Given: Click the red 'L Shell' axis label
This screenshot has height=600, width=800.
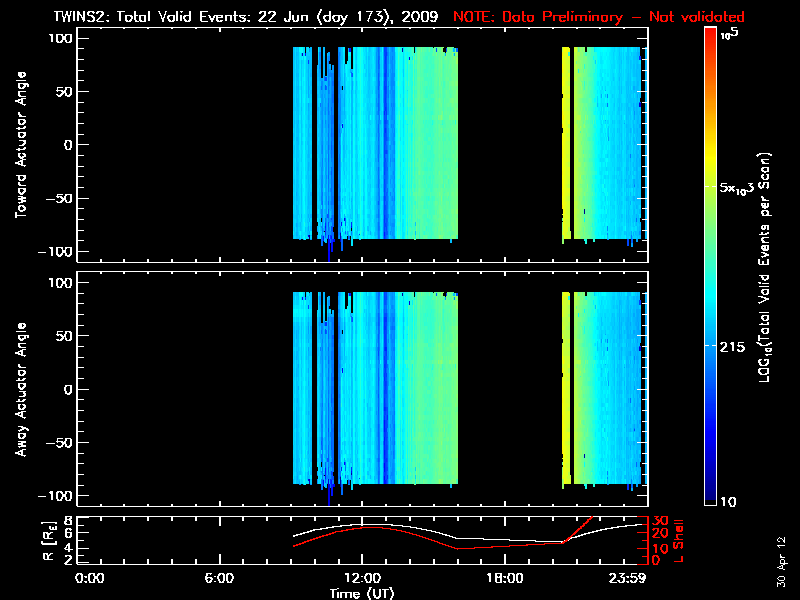Looking at the screenshot, I should tap(677, 541).
